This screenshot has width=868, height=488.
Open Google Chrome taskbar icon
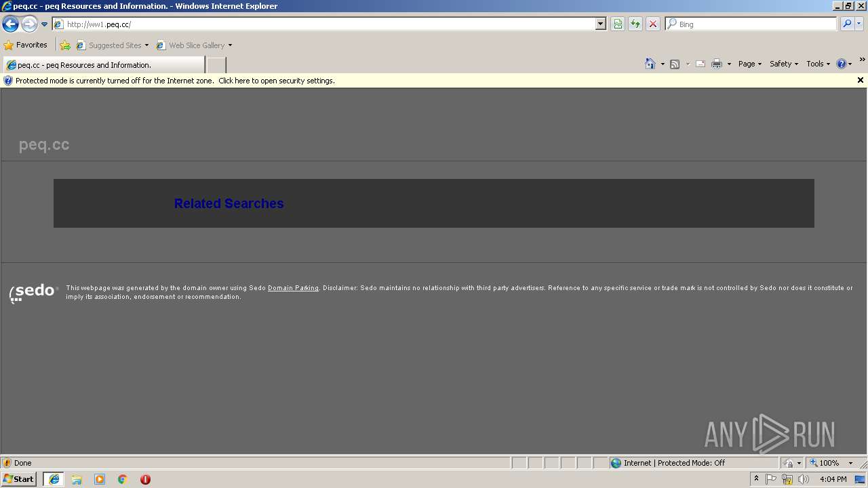coord(123,479)
